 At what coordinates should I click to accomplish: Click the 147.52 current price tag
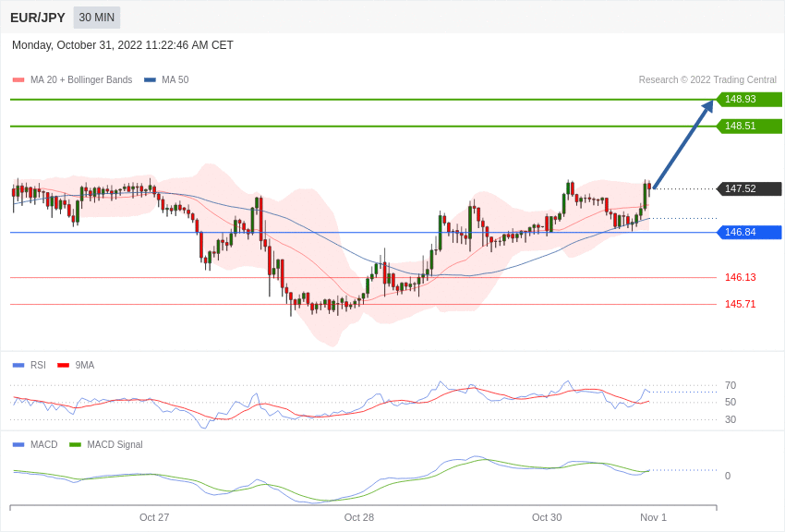[x=750, y=188]
